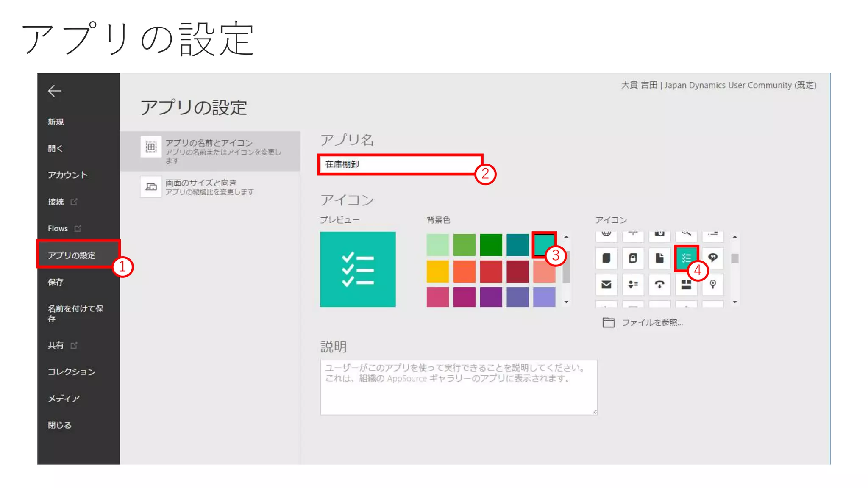Select the アプリの名前とアイコン settings tab
The height and width of the screenshot is (488, 868).
point(210,151)
